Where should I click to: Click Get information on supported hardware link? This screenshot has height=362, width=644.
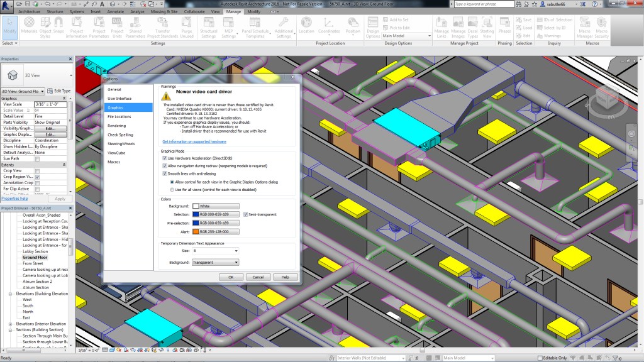point(193,141)
